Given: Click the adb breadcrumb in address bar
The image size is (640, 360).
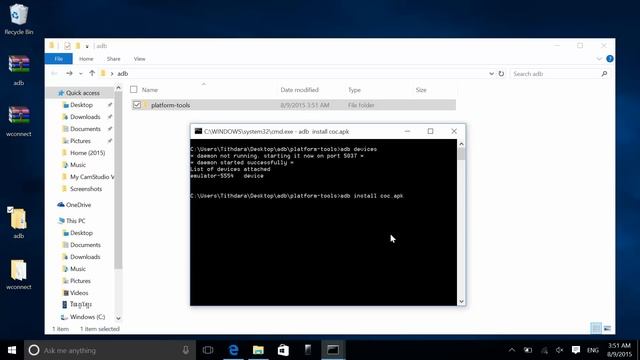Looking at the screenshot, I should point(122,73).
